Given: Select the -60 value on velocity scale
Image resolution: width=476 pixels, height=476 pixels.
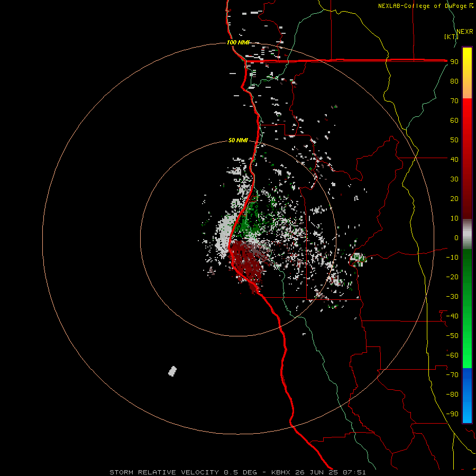Looking at the screenshot, I should [x=452, y=355].
